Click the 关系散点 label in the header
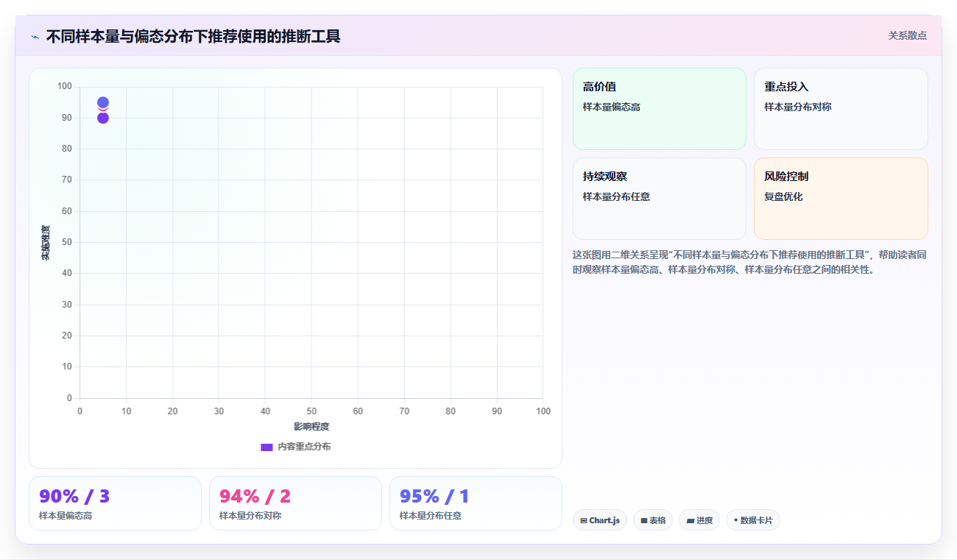The width and height of the screenshot is (957, 560). coord(908,35)
